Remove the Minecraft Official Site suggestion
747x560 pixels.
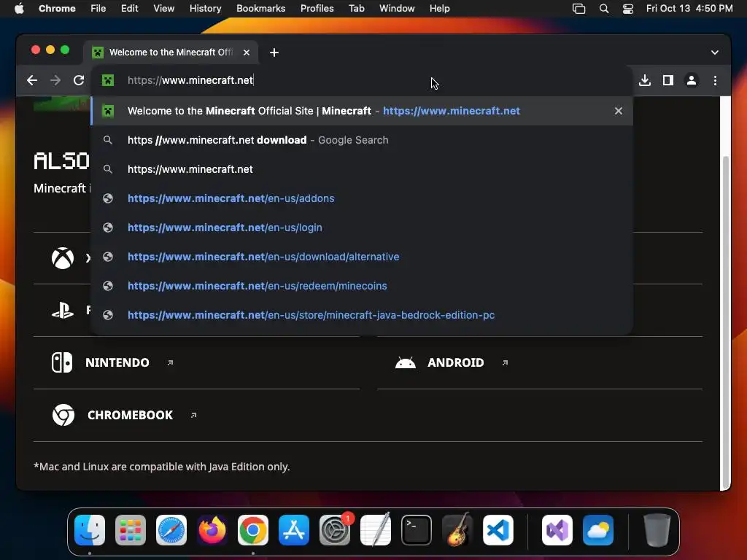click(x=619, y=111)
